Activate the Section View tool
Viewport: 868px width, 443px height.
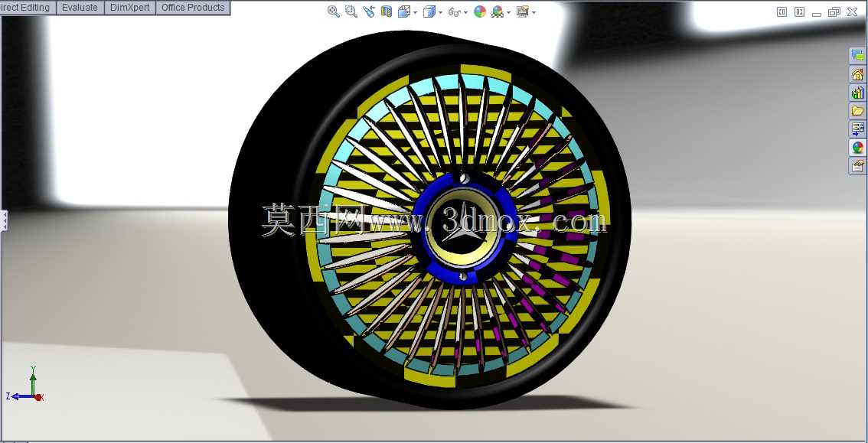[x=387, y=11]
